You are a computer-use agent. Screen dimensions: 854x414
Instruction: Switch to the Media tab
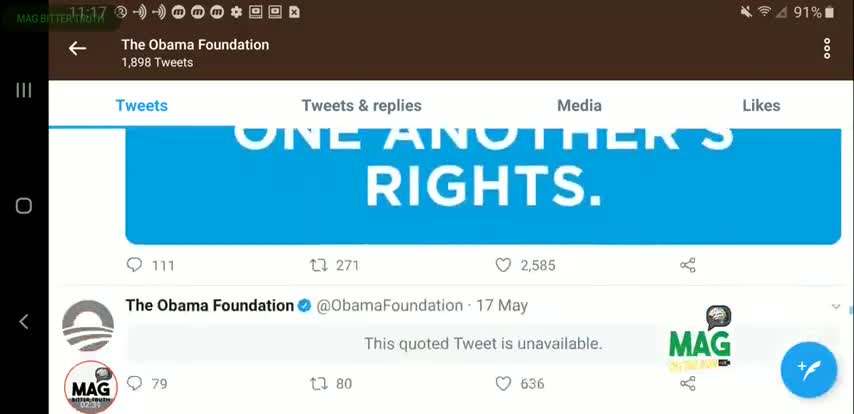579,106
